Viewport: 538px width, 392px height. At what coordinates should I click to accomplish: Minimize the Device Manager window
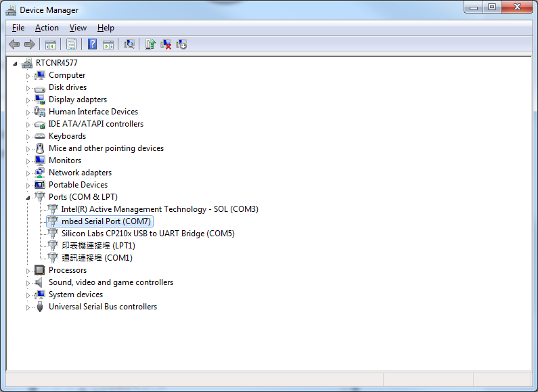[x=474, y=7]
